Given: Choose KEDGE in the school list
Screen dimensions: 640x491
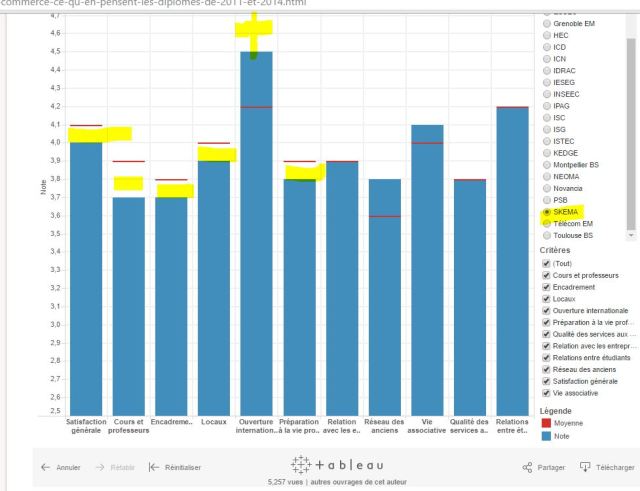Looking at the screenshot, I should 547,153.
